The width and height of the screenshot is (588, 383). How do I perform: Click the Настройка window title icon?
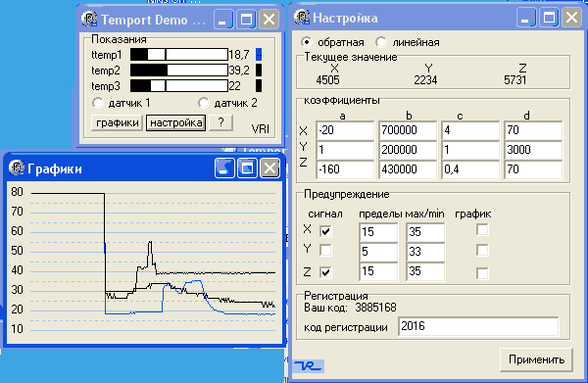pyautogui.click(x=302, y=18)
